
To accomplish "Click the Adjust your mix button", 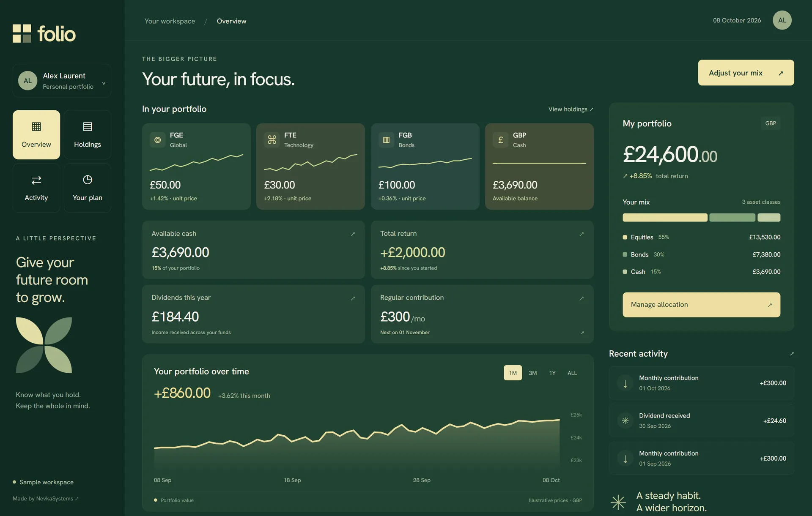I will [x=746, y=73].
